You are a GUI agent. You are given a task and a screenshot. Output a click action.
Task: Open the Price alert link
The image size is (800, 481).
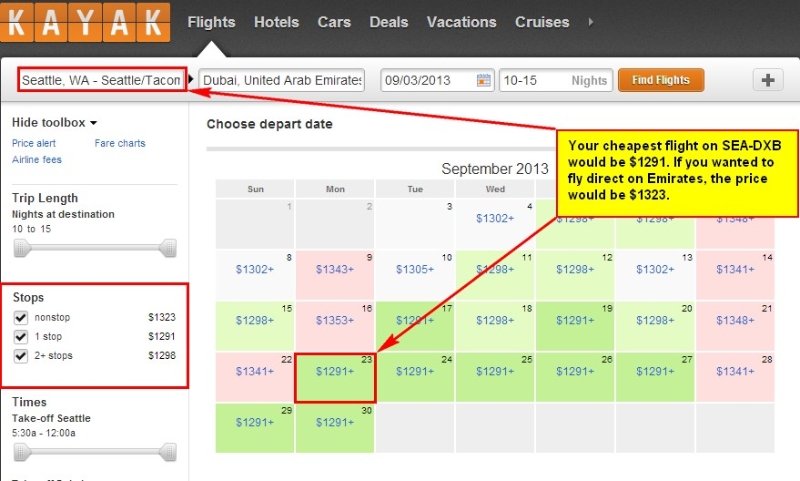coord(34,143)
